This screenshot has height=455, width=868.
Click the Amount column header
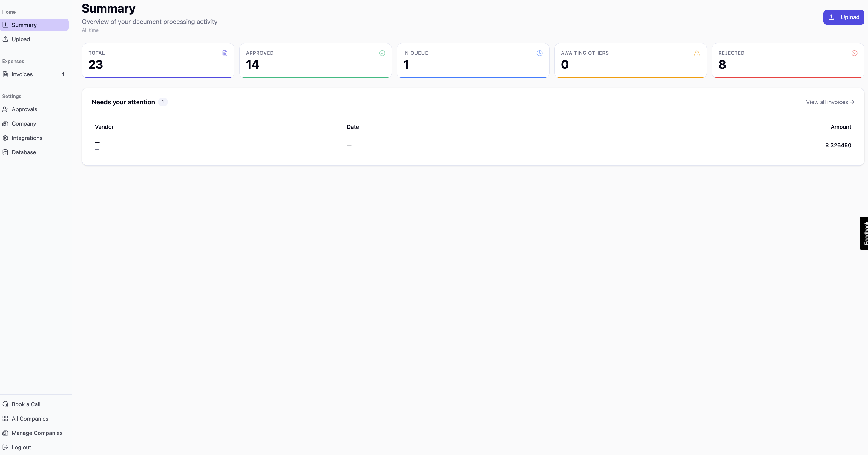(841, 127)
